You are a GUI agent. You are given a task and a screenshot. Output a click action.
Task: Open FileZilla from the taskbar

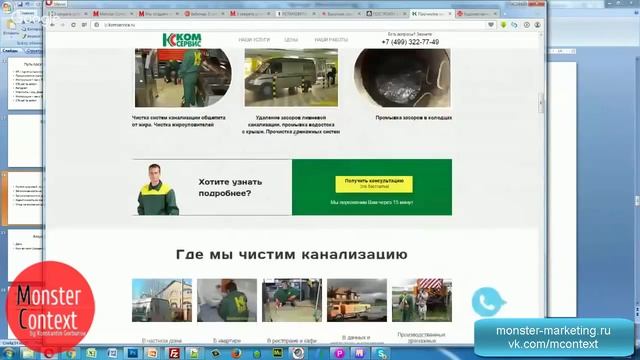(x=174, y=353)
